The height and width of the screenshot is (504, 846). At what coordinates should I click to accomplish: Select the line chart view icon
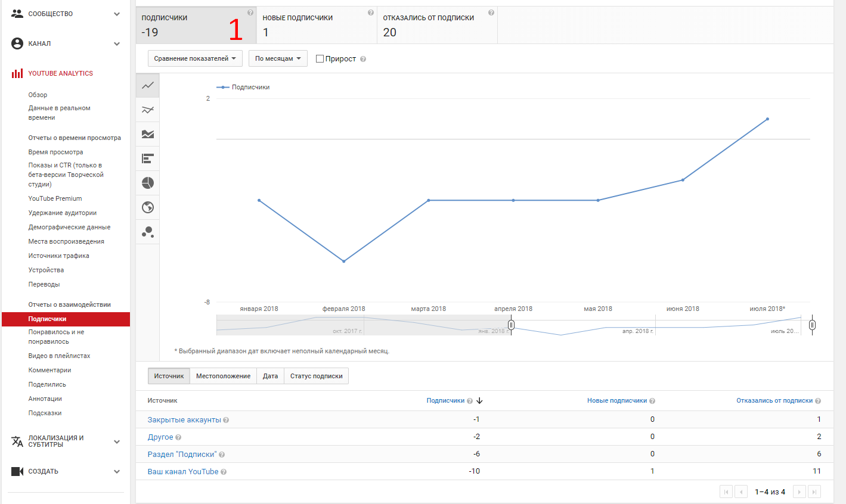click(148, 85)
